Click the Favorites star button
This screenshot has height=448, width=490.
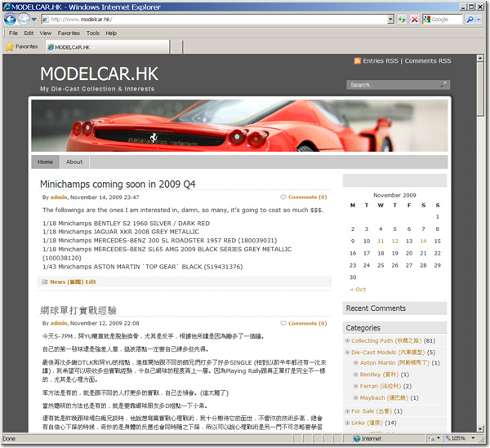point(21,47)
